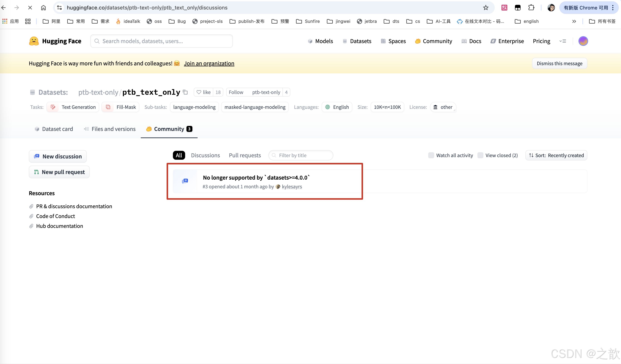Open the browser home page icon

[x=43, y=8]
